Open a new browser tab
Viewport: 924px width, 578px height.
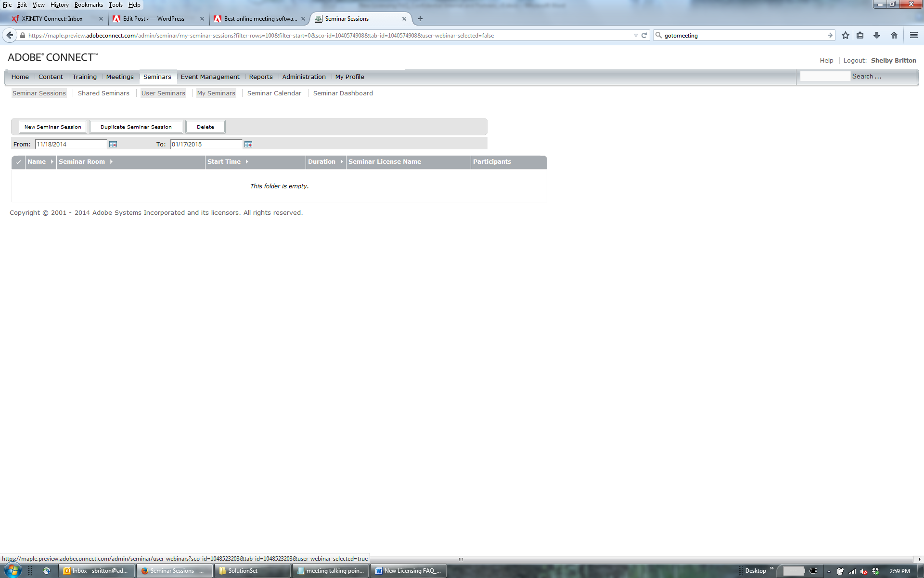pos(420,19)
